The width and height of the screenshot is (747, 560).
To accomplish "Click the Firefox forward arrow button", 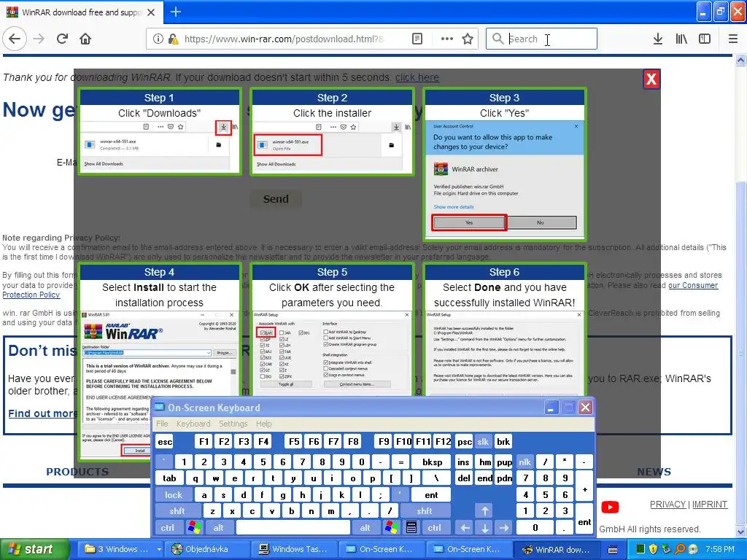I will click(39, 39).
